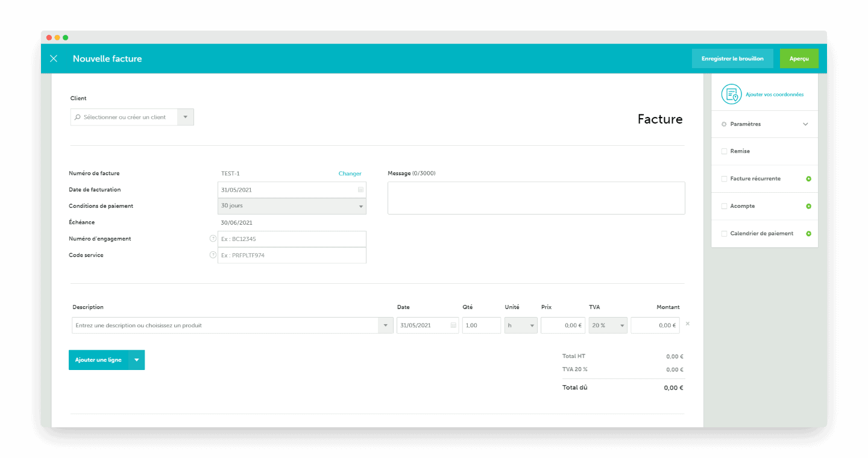Click green plus badge for Calendrier de paiement
This screenshot has width=868, height=458.
(x=808, y=234)
